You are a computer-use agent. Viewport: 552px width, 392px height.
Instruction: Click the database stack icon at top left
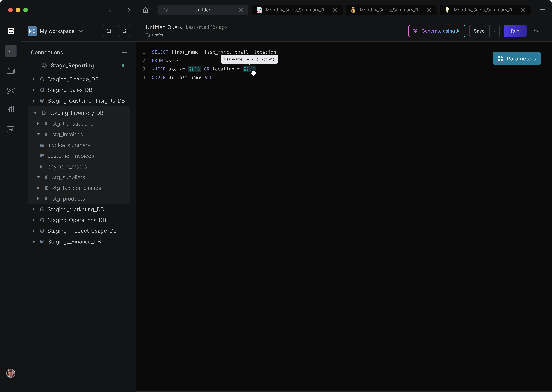coord(11,31)
